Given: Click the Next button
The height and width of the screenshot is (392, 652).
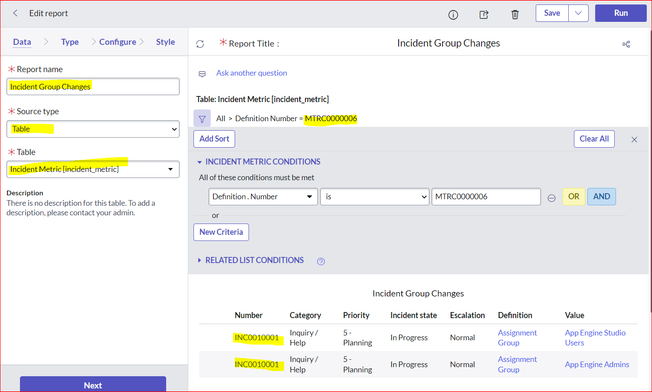Looking at the screenshot, I should (x=93, y=385).
